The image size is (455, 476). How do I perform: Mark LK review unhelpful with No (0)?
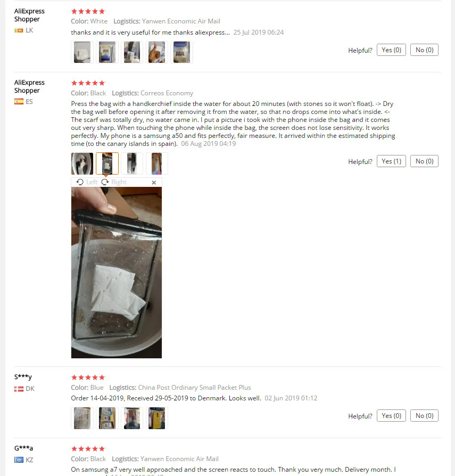point(424,50)
